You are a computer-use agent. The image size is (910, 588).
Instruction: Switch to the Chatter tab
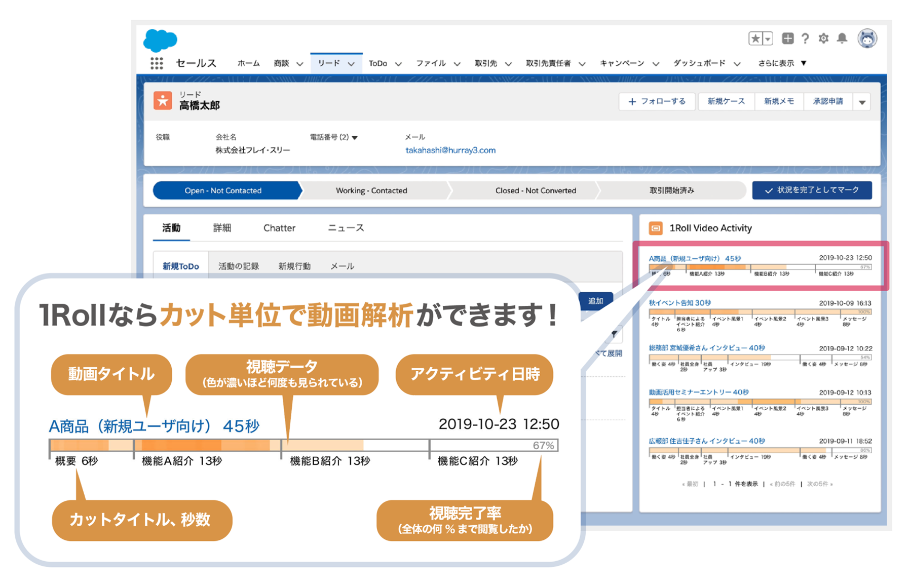[x=279, y=228]
